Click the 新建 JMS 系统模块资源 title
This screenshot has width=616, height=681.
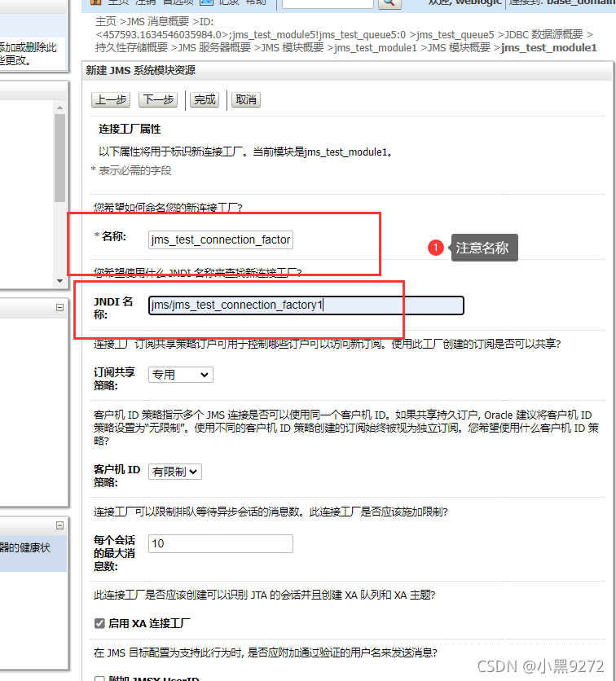pos(141,70)
